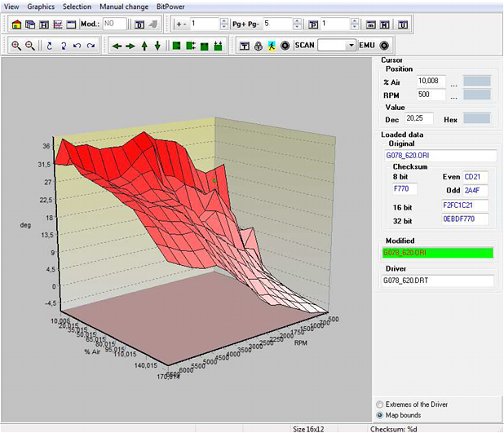Screen dimensions: 504x433
Task: Click the Dec value input field
Action: [x=421, y=119]
